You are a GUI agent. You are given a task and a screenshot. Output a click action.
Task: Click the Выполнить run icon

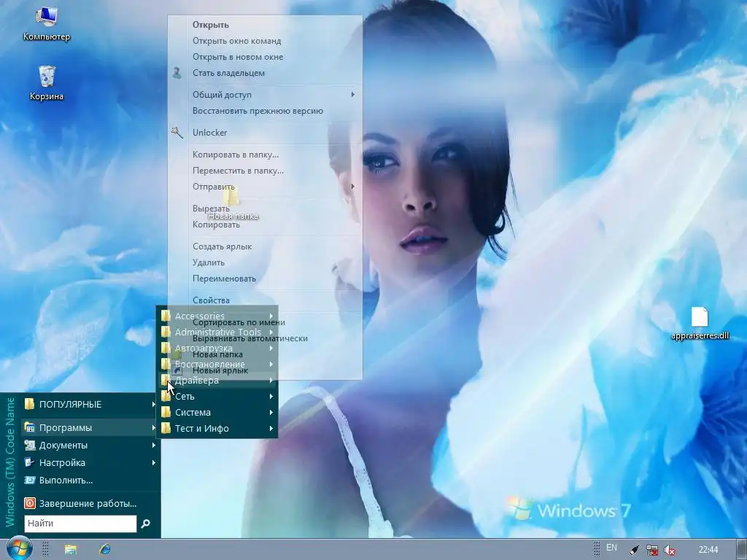click(29, 480)
